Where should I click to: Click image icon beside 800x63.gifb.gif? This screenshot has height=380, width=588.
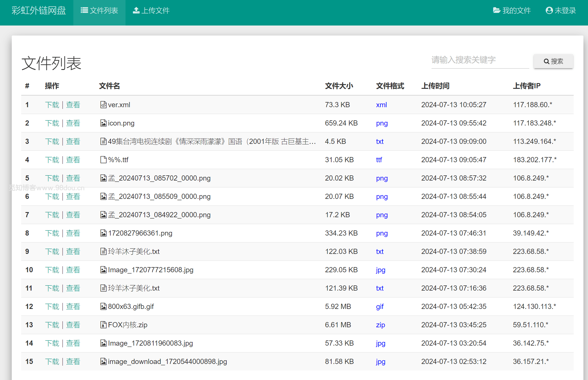click(x=103, y=307)
